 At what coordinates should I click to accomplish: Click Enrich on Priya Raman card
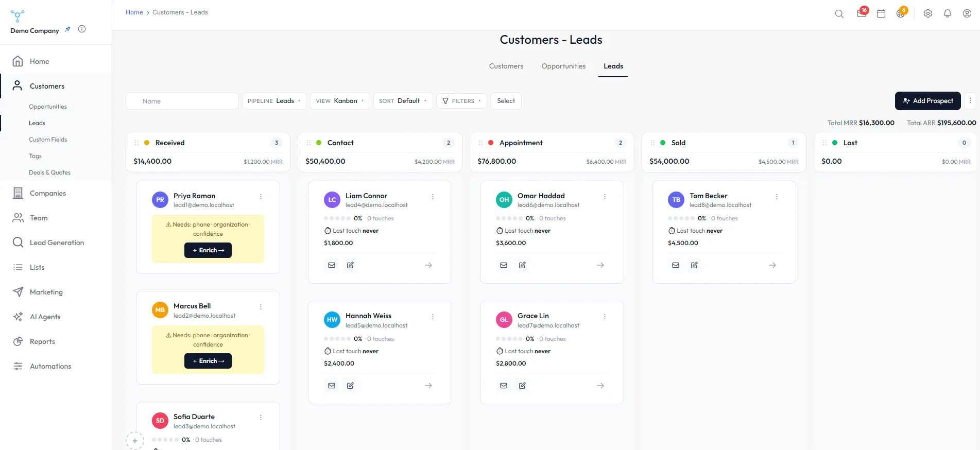pyautogui.click(x=208, y=250)
